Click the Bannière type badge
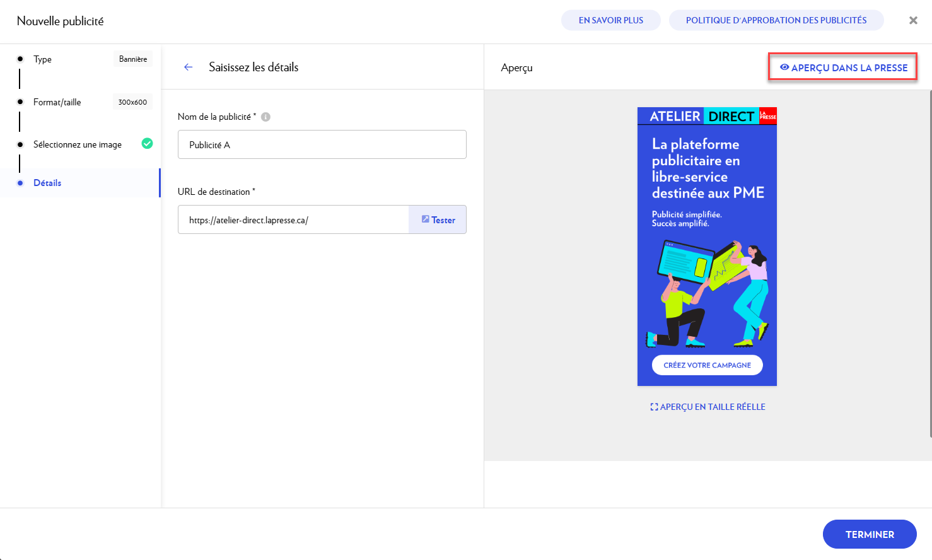The width and height of the screenshot is (932, 560). pyautogui.click(x=133, y=59)
